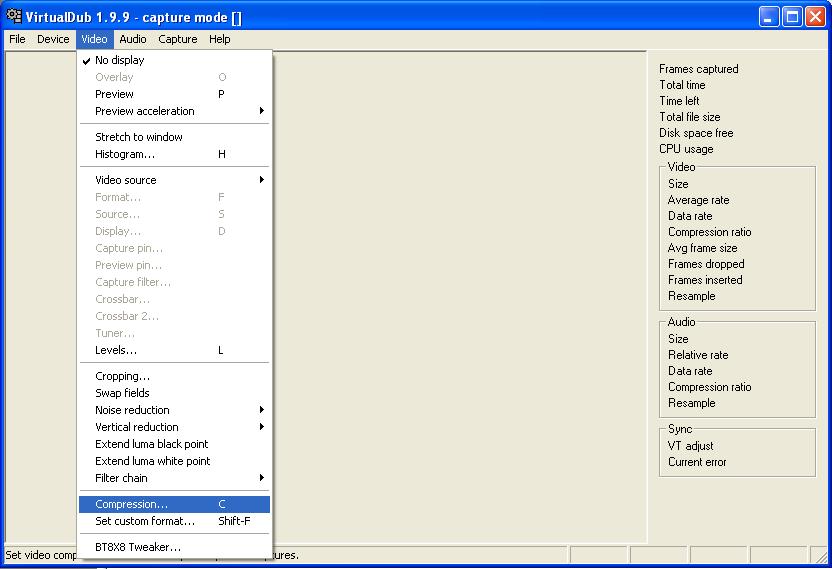Expand the Noise reduction submenu
The image size is (832, 569).
[x=175, y=410]
